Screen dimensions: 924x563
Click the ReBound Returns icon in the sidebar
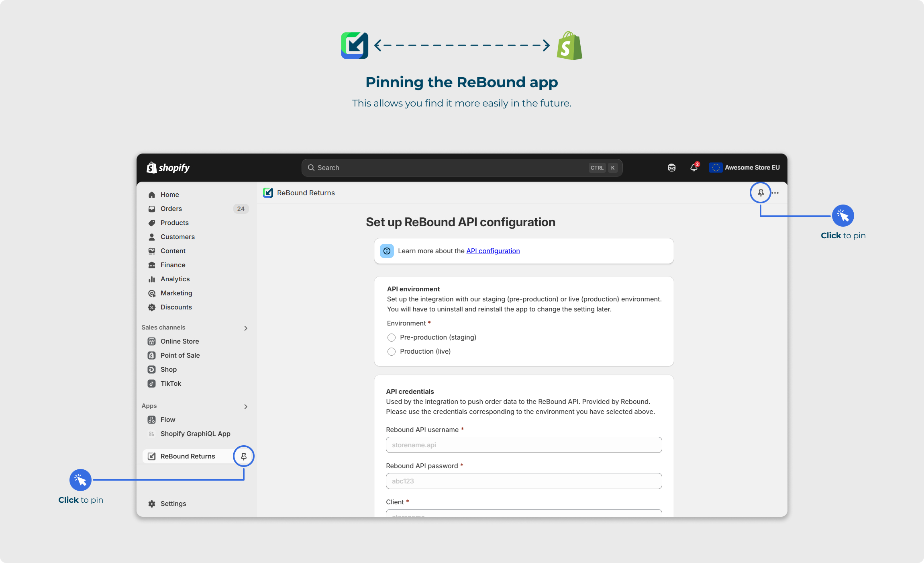pos(152,456)
